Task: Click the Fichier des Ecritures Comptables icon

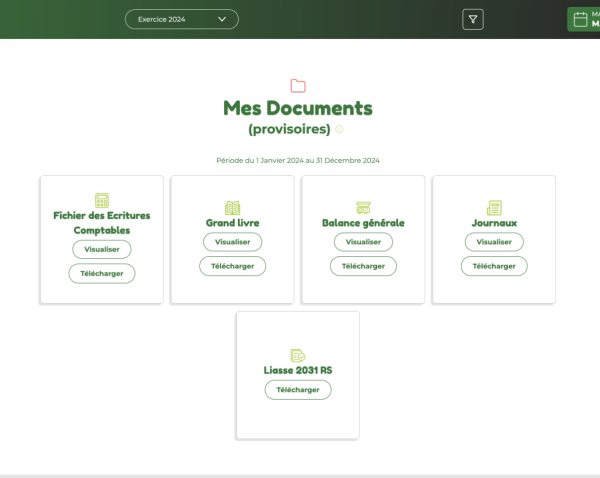Action: tap(102, 201)
